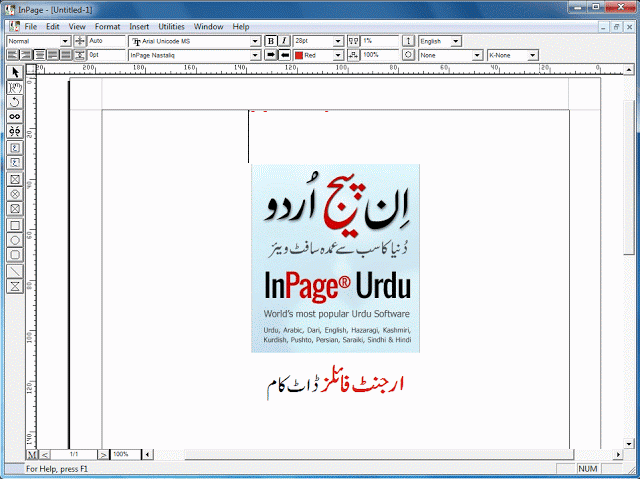Open the K-None kerning dropdown
Image resolution: width=640 pixels, height=479 pixels.
533,55
